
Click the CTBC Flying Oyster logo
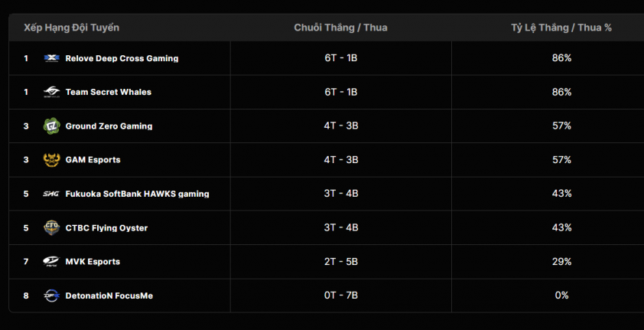click(51, 227)
